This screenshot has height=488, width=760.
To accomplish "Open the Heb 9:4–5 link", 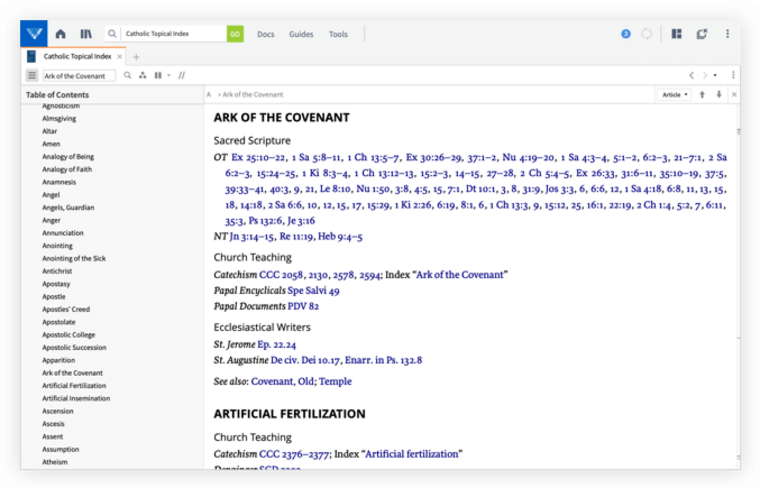I will coord(340,236).
